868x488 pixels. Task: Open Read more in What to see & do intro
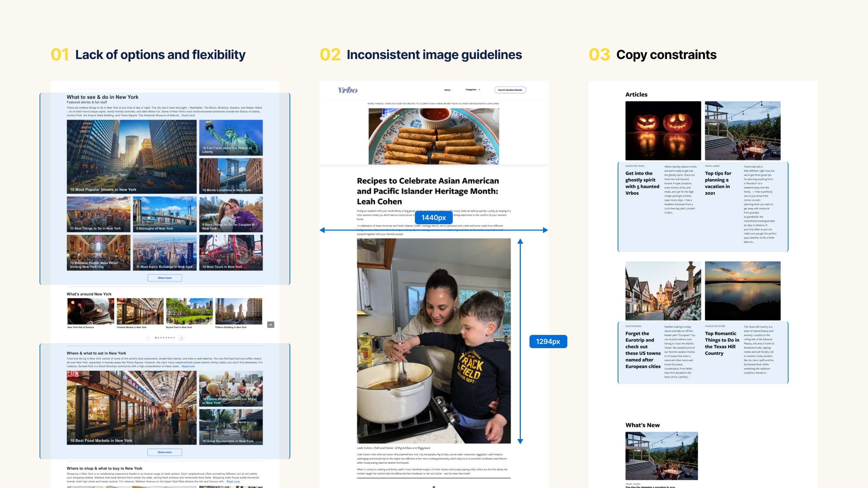188,116
